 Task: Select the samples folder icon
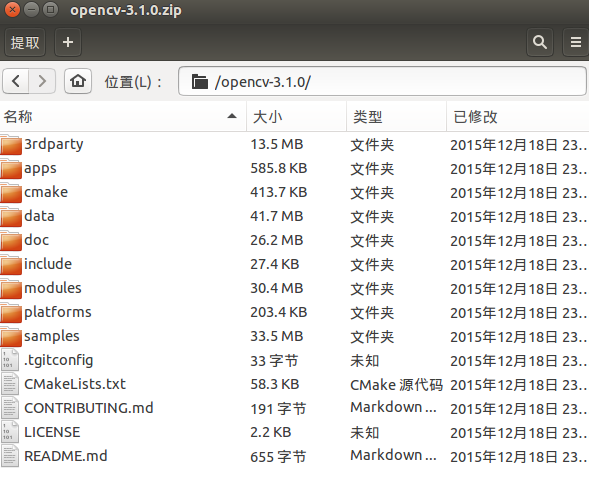tap(11, 337)
